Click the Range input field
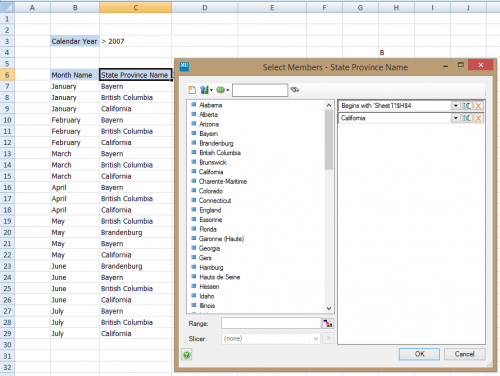The height and width of the screenshot is (376, 500). tap(271, 323)
